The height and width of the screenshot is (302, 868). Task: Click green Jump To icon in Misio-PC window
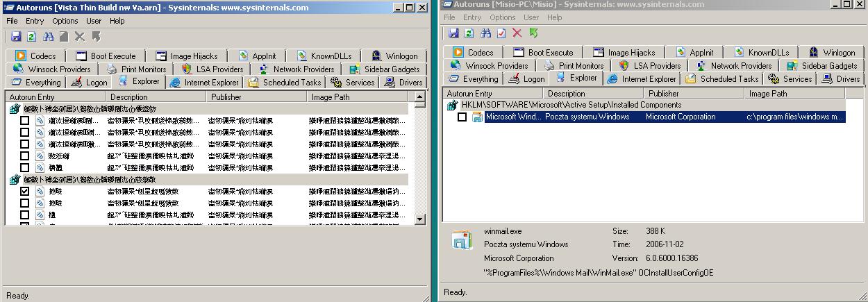tap(533, 33)
